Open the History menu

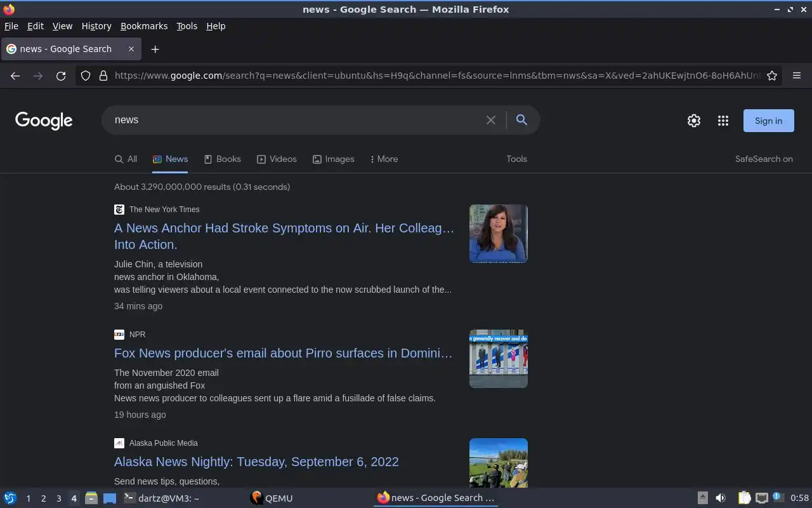96,26
